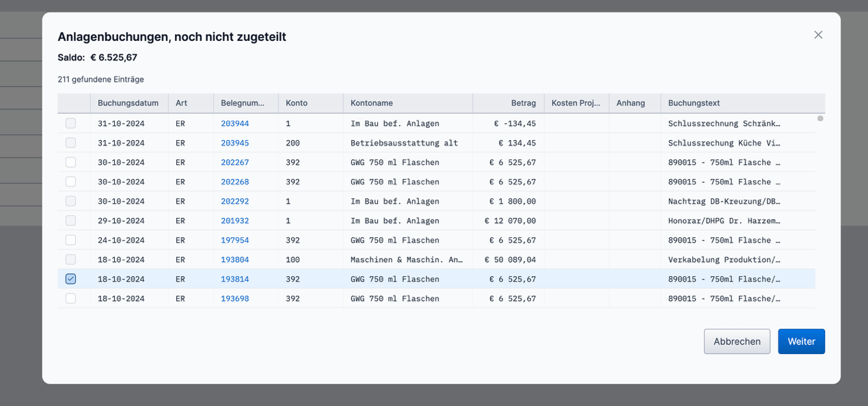Click the Kontoname column header

pyautogui.click(x=371, y=103)
